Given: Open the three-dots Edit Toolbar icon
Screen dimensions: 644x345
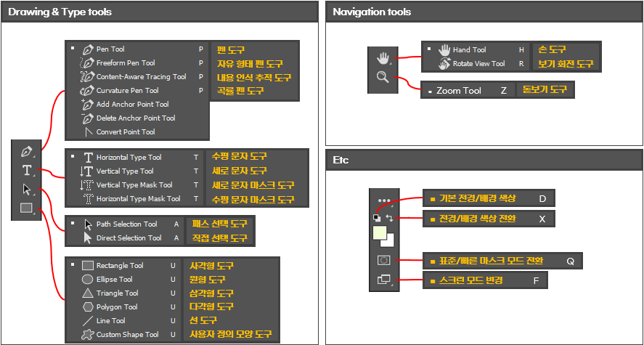Looking at the screenshot, I should [384, 200].
